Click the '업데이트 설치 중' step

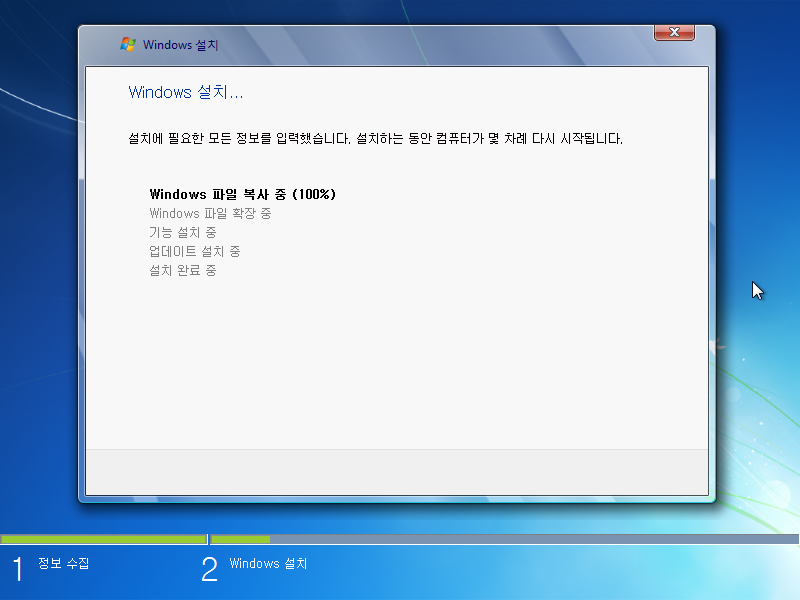coord(194,251)
